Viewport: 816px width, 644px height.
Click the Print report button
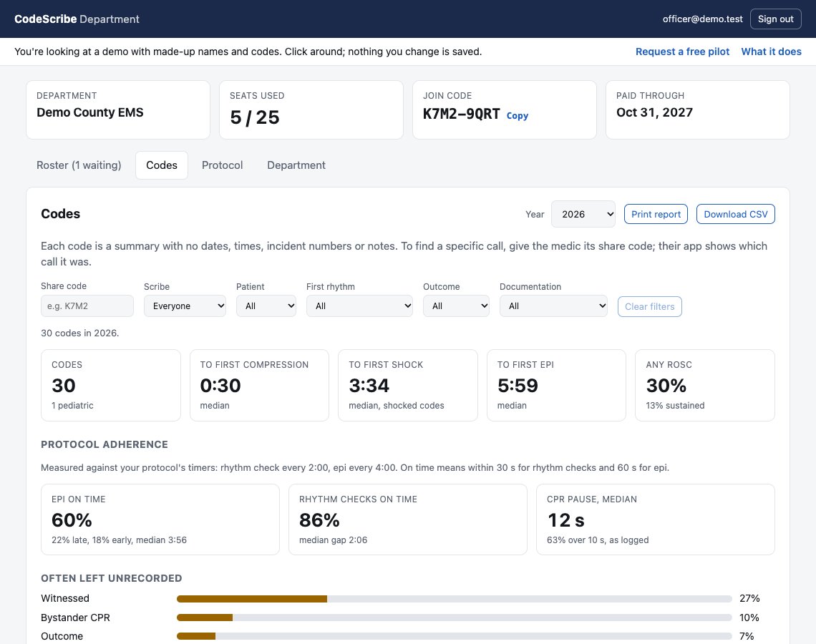click(x=656, y=214)
